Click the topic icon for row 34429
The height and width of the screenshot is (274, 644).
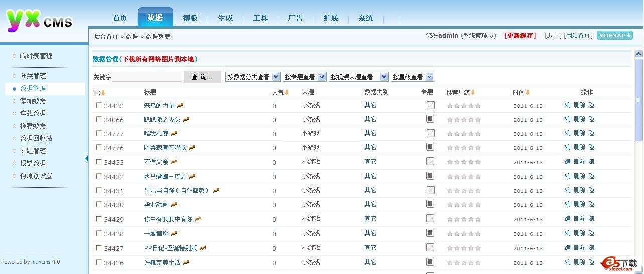click(x=430, y=218)
